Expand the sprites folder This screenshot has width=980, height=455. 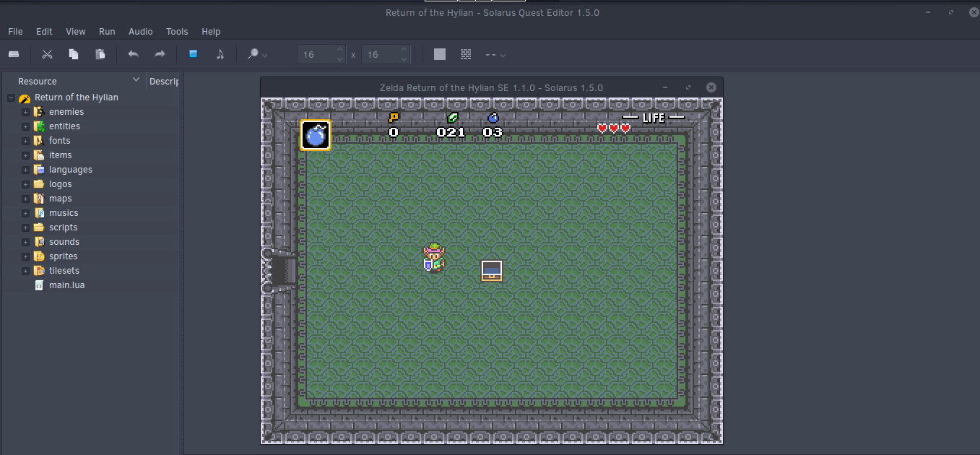click(x=25, y=256)
